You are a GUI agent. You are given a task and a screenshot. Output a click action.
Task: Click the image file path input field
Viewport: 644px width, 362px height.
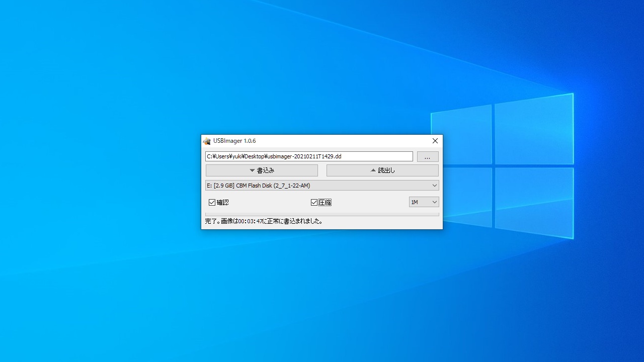(309, 156)
